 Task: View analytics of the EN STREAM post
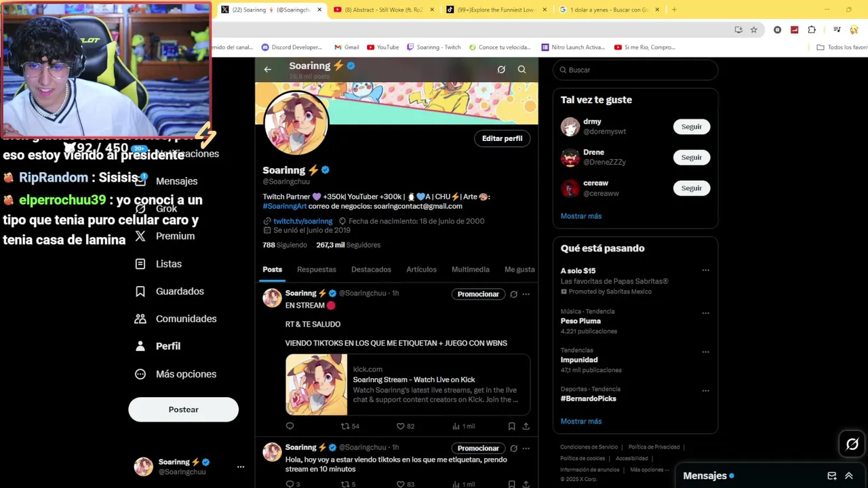[x=463, y=426]
